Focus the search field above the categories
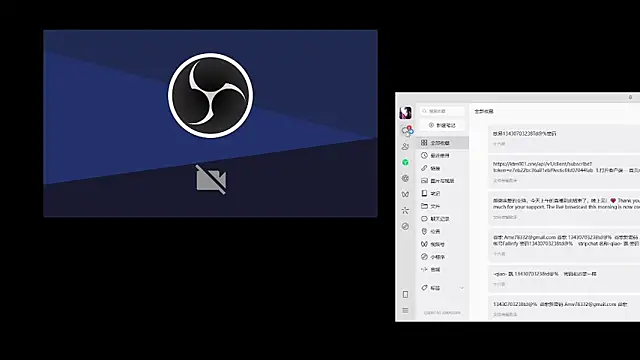 442,111
